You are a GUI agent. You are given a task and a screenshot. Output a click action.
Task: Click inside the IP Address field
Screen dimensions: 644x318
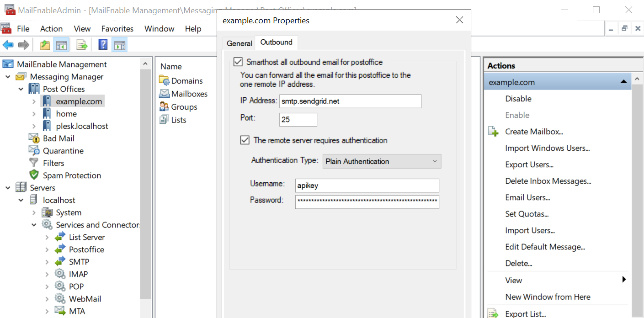350,101
